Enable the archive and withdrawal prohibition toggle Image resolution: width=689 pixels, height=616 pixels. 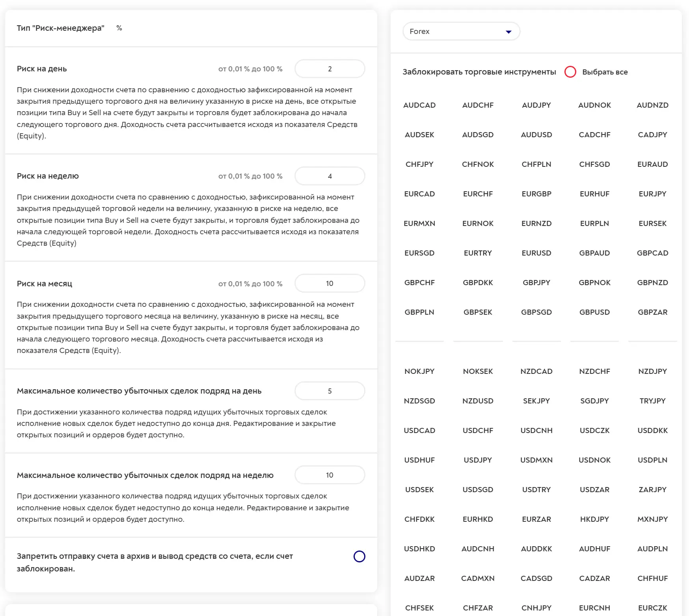[x=359, y=556]
